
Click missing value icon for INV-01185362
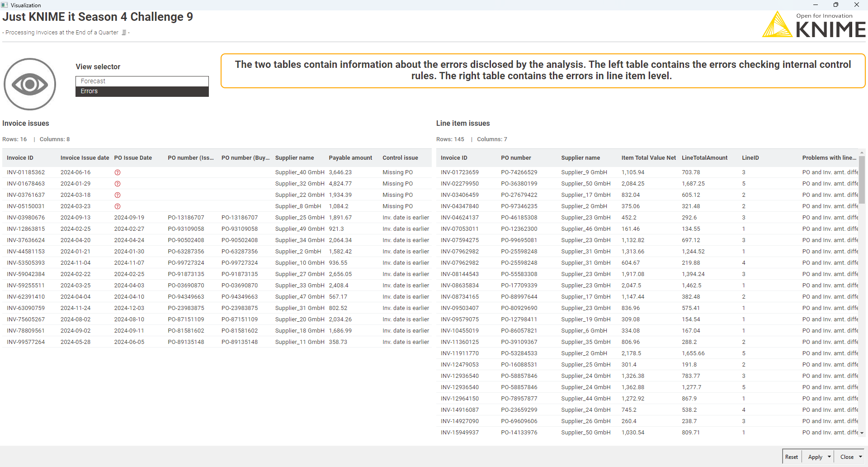click(118, 172)
